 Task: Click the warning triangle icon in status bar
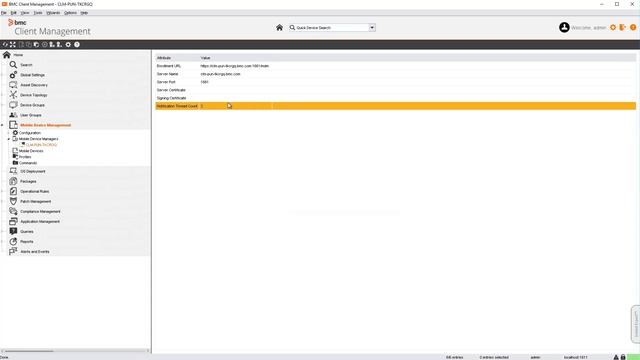(x=616, y=357)
